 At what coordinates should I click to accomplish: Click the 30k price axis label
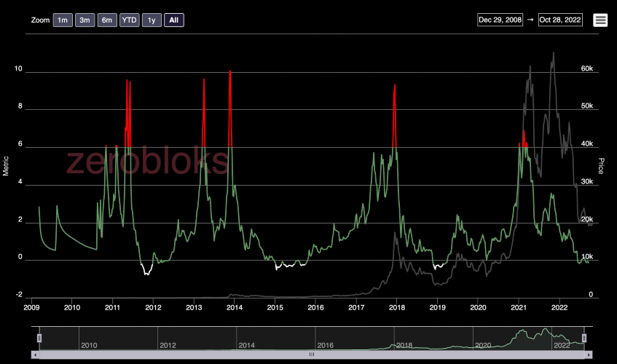tap(586, 181)
